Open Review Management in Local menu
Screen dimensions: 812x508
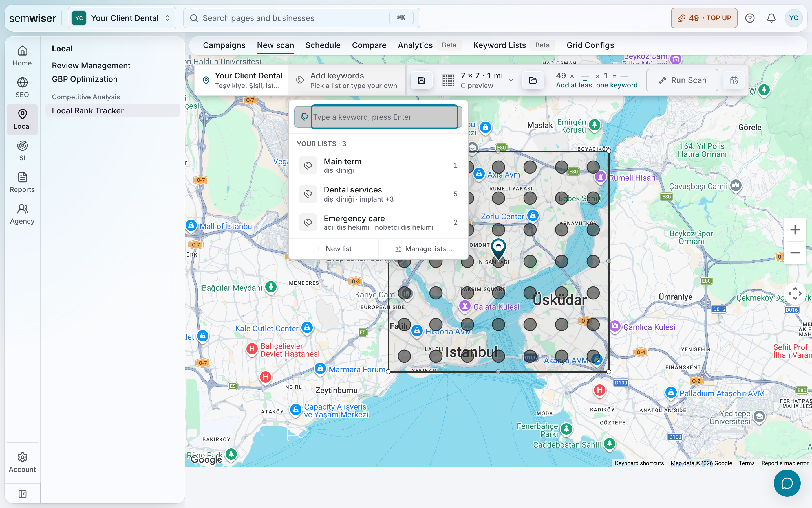coord(91,65)
